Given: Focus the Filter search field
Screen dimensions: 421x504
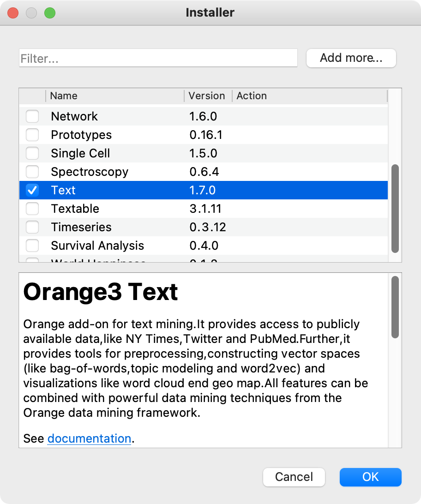Looking at the screenshot, I should point(158,59).
